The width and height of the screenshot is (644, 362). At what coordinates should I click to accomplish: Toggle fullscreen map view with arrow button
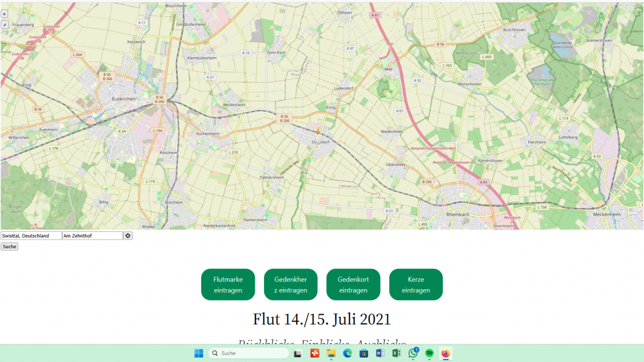tap(4, 25)
